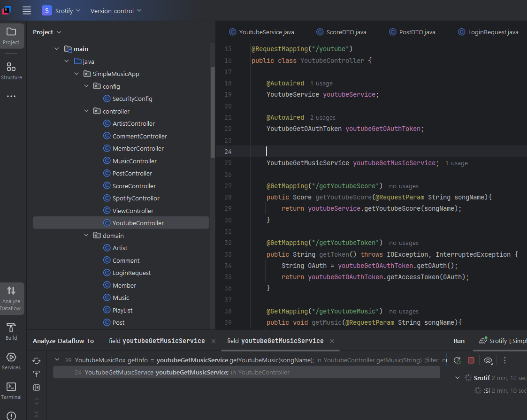
Task: Collapse the config package
Action: pyautogui.click(x=86, y=86)
